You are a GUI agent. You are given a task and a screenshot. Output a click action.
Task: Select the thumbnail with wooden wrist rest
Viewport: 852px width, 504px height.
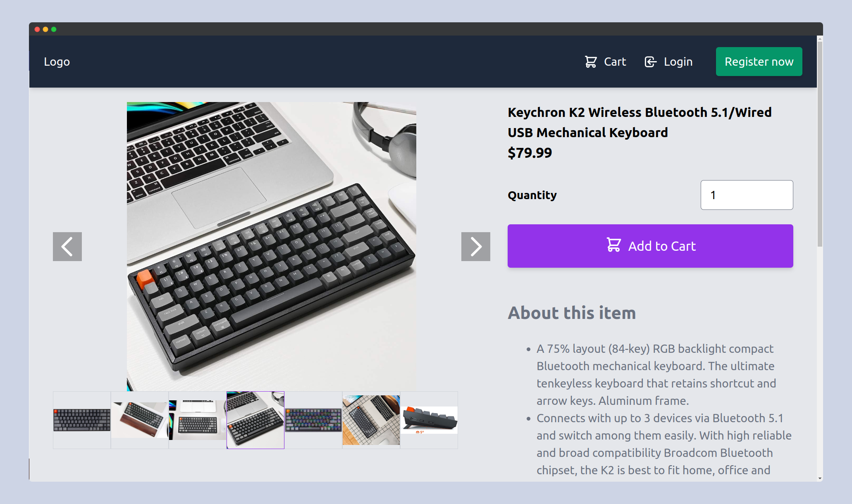[140, 420]
